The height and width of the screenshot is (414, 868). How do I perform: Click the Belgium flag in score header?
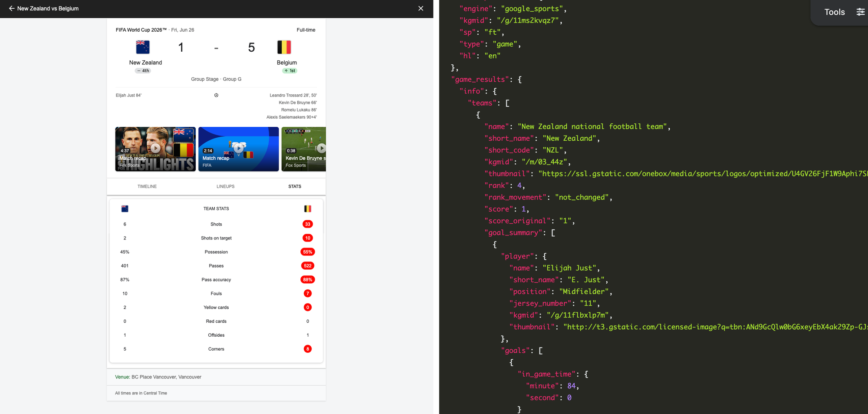284,47
